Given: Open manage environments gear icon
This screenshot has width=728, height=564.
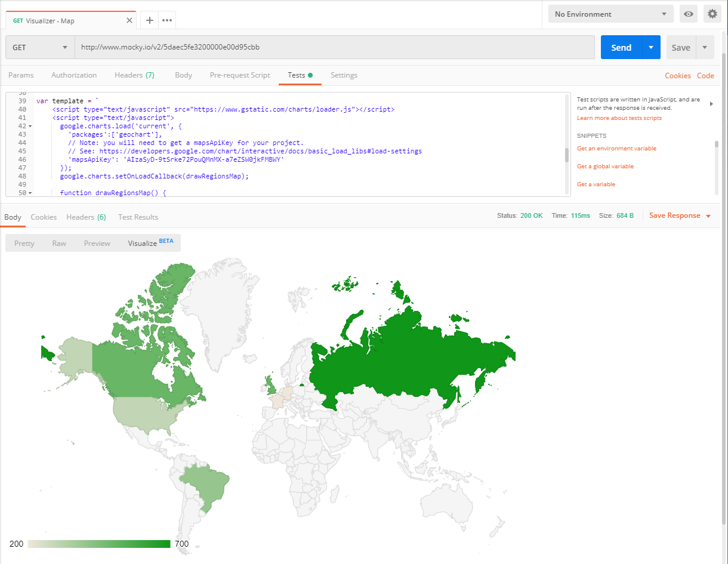Looking at the screenshot, I should tap(712, 14).
